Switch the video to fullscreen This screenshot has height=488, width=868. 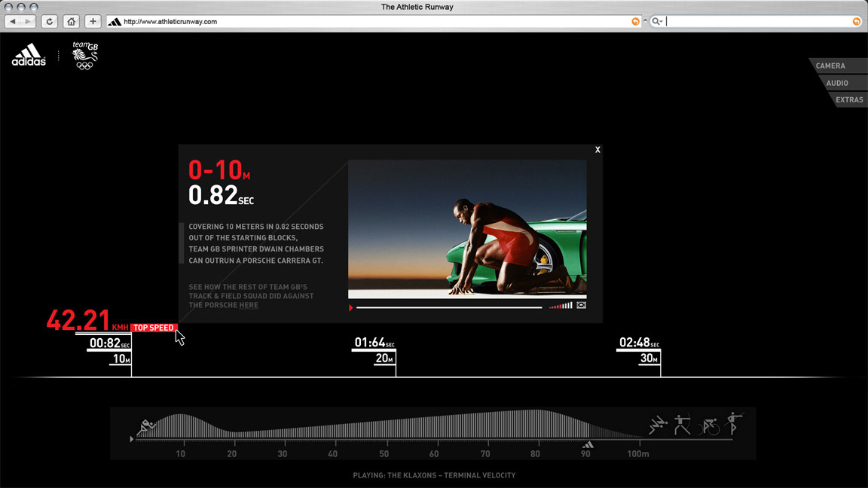(x=581, y=306)
